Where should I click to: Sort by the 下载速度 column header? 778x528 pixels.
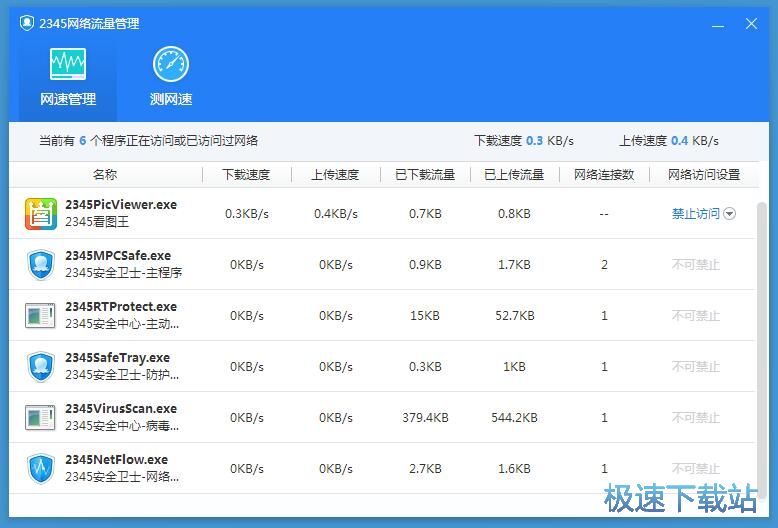[246, 175]
